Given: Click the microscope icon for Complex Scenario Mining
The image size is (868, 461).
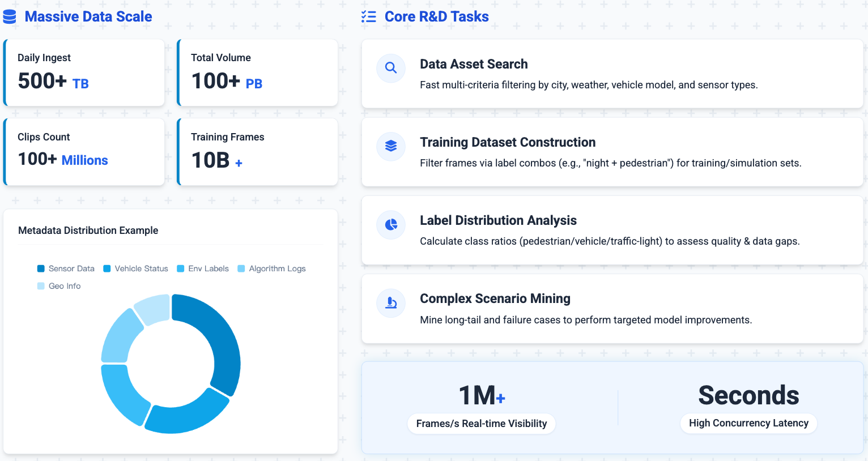Looking at the screenshot, I should tap(391, 303).
